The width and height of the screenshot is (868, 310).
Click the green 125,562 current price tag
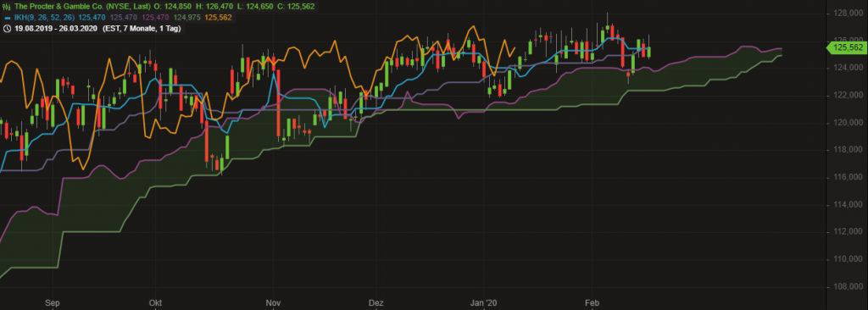[848, 48]
